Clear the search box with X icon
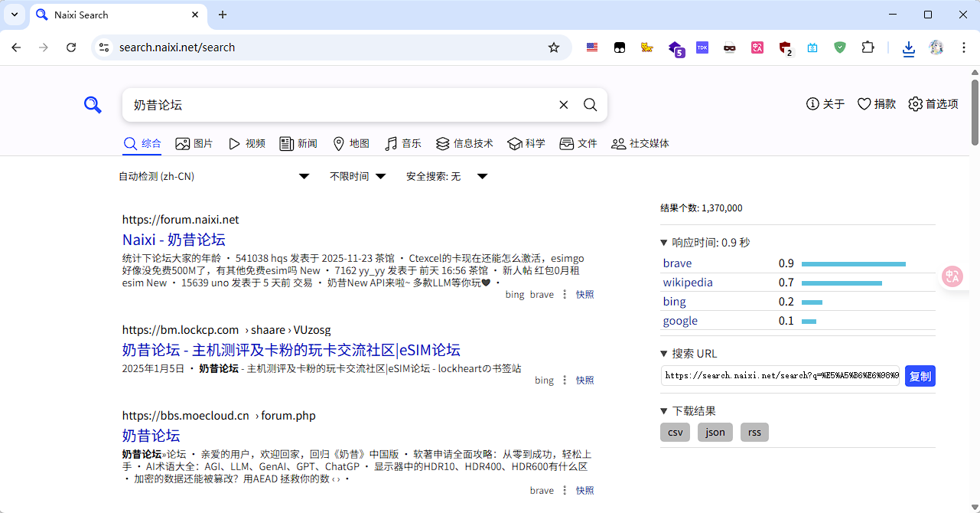Image resolution: width=980 pixels, height=513 pixels. coord(564,105)
